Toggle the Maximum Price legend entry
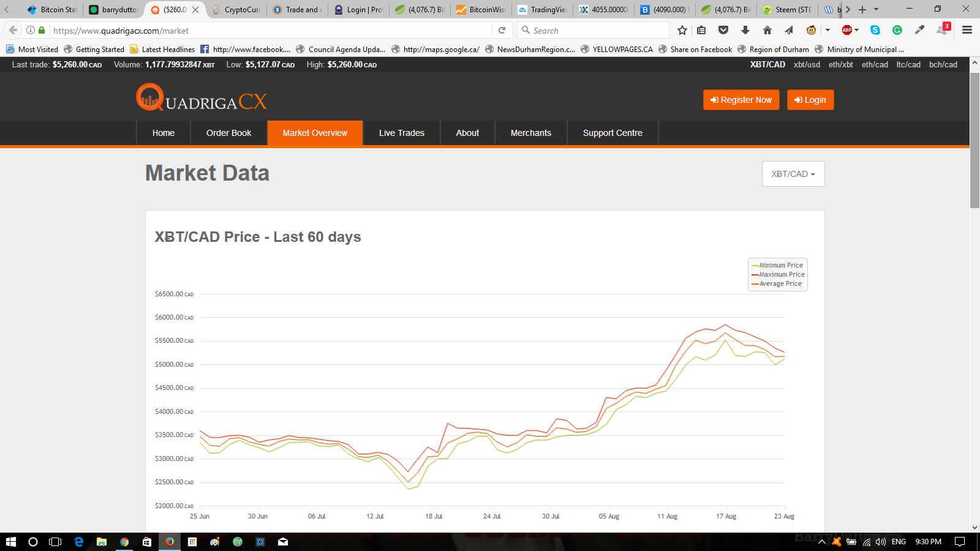 click(778, 274)
